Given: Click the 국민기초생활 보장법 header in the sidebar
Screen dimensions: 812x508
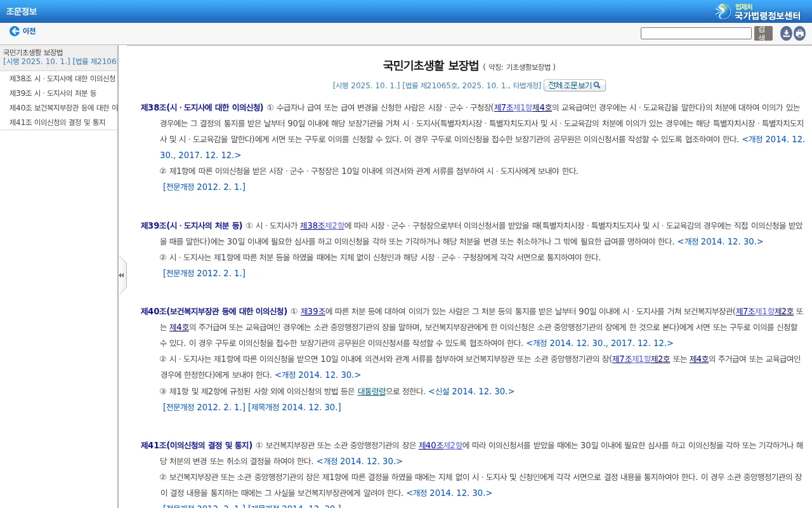Looking at the screenshot, I should [x=33, y=53].
